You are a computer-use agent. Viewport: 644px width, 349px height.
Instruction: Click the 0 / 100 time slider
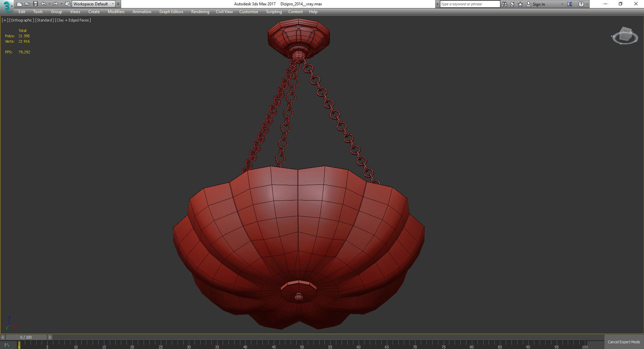click(26, 337)
